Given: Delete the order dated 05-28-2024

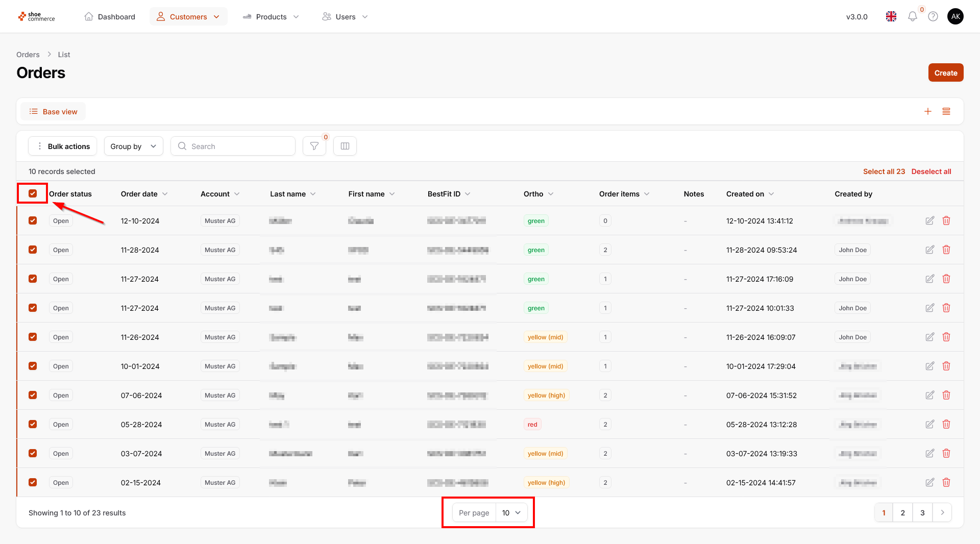Looking at the screenshot, I should click(946, 425).
